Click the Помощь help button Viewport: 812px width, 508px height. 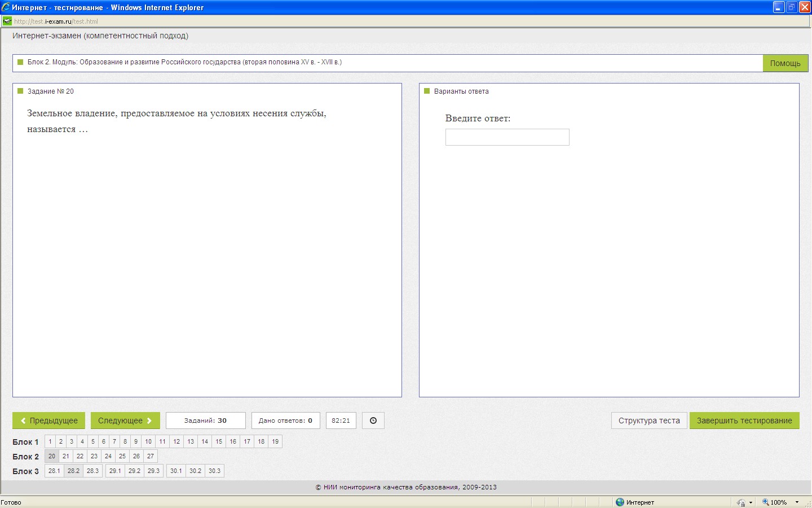tap(785, 63)
